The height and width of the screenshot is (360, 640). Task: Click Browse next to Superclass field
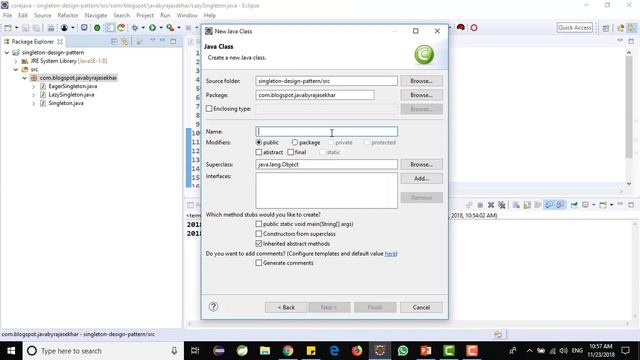pyautogui.click(x=421, y=164)
